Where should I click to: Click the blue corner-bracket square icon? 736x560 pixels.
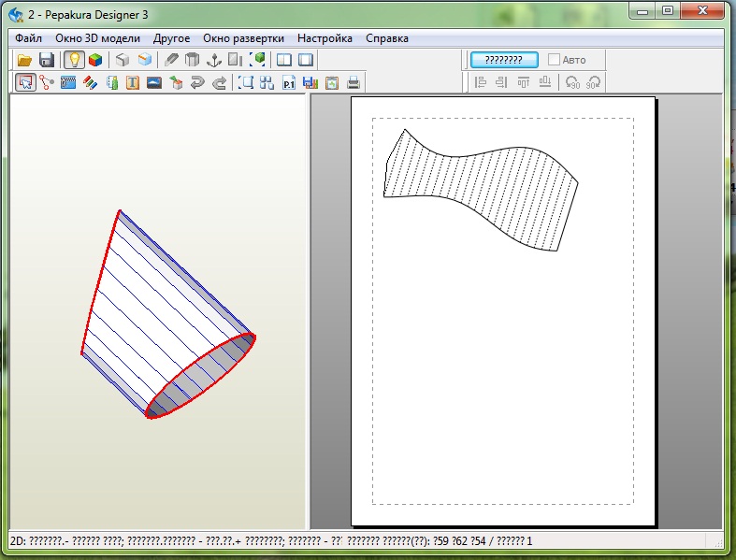pos(246,83)
